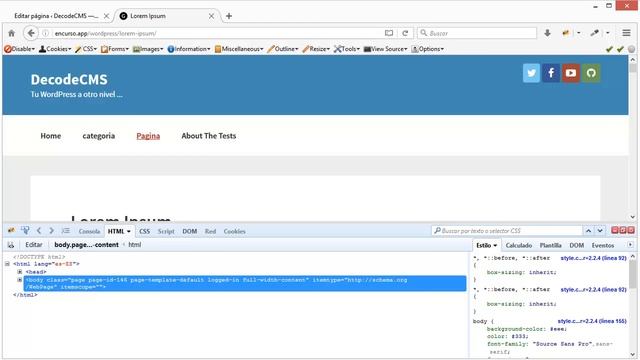
Task: Activate the Firebug inspect element tool
Action: pyautogui.click(x=25, y=231)
